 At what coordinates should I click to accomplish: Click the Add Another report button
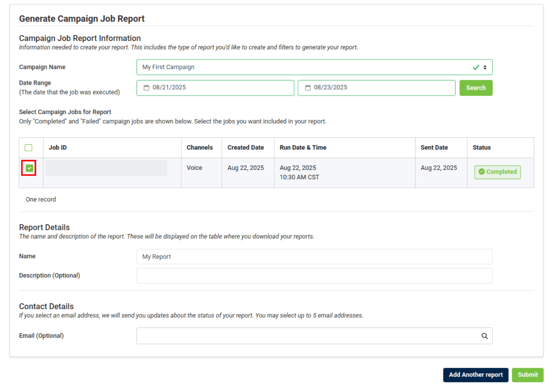pyautogui.click(x=475, y=375)
